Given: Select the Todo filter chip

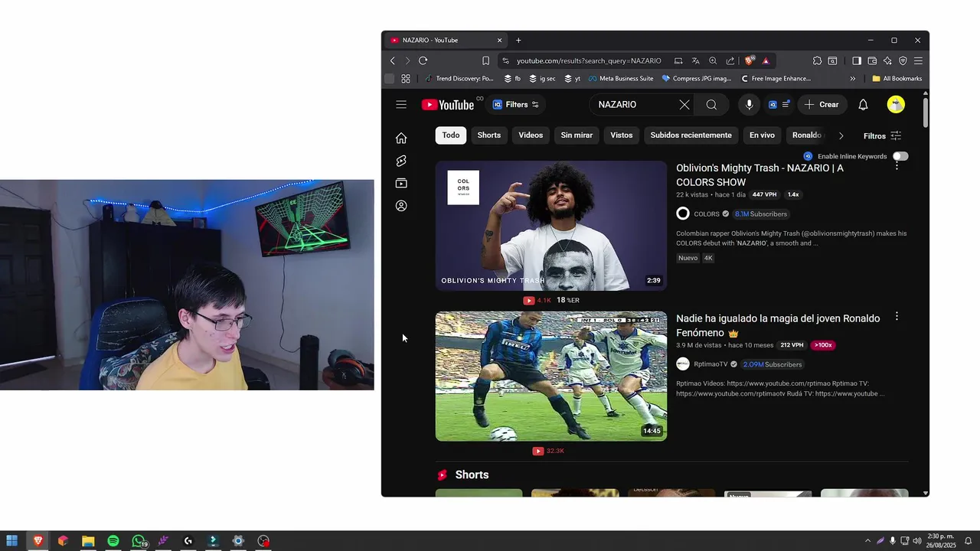Looking at the screenshot, I should pos(451,135).
